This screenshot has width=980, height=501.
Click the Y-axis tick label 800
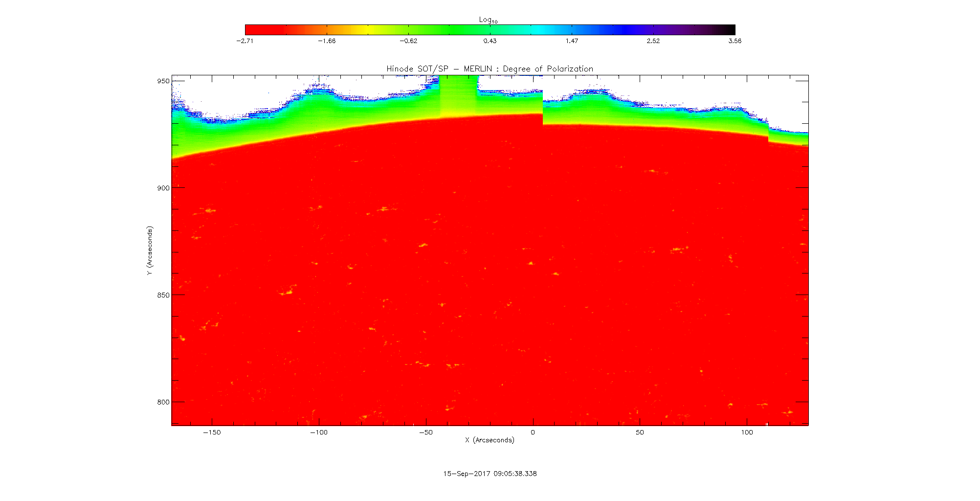163,402
